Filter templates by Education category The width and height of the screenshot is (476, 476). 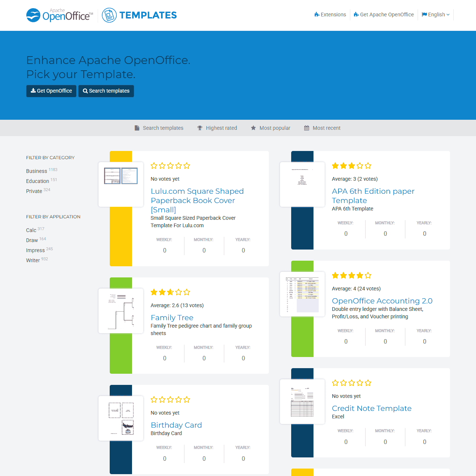[38, 181]
